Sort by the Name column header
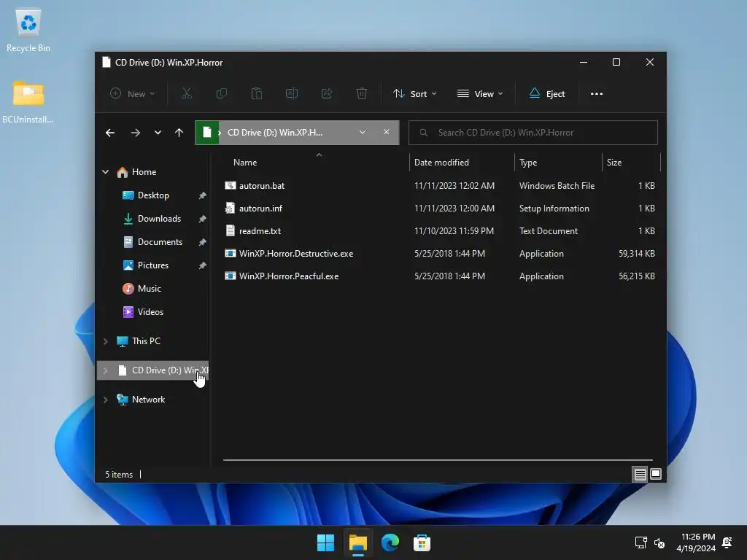Screen dimensions: 747x560 tap(245, 163)
